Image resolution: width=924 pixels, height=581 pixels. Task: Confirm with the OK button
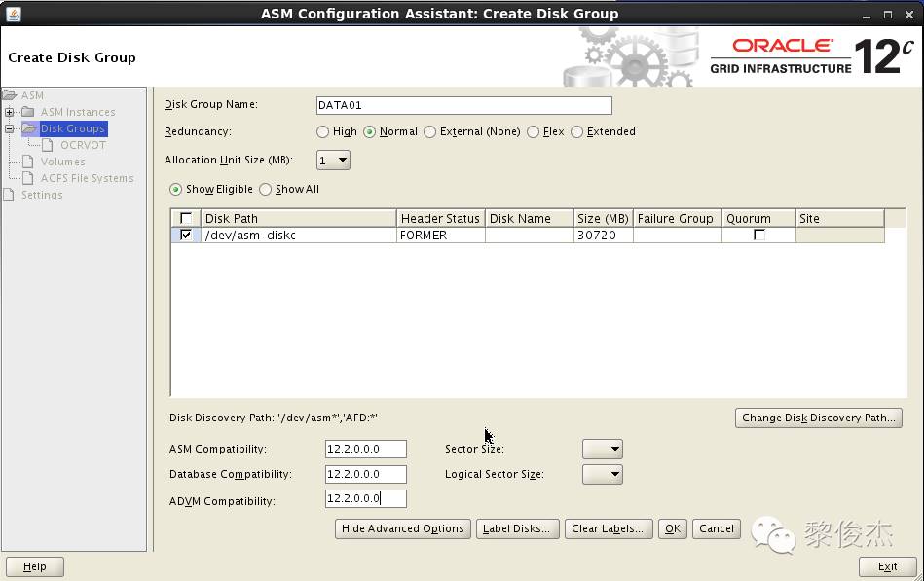[673, 528]
